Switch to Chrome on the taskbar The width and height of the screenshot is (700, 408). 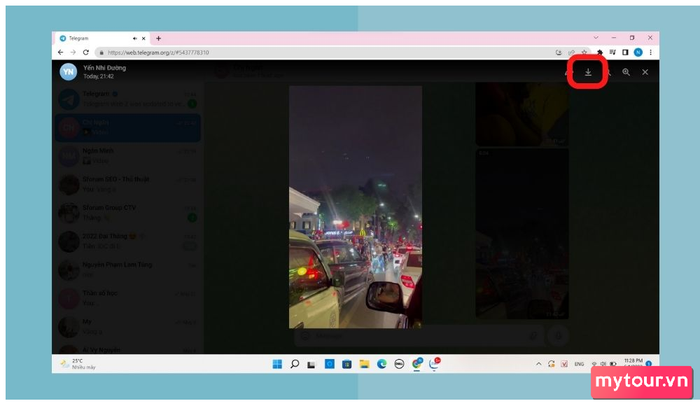[x=417, y=364]
